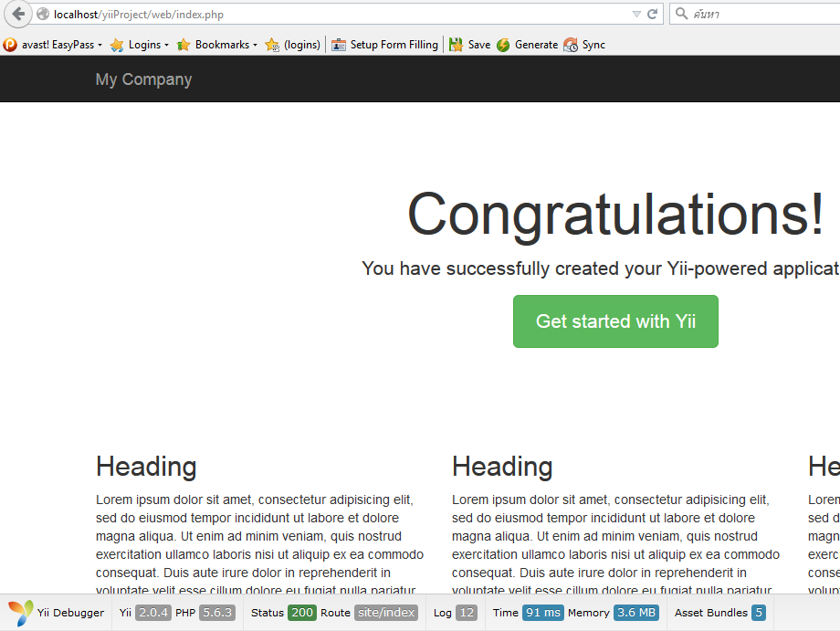Open the Asset Bundles 5 panel
Image resolution: width=840 pixels, height=631 pixels.
coord(720,612)
